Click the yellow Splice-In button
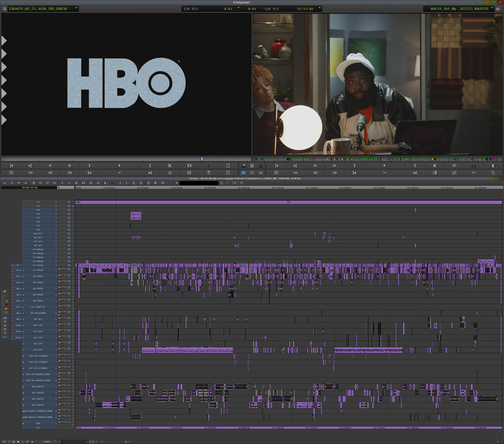The width and height of the screenshot is (504, 444). point(243,166)
